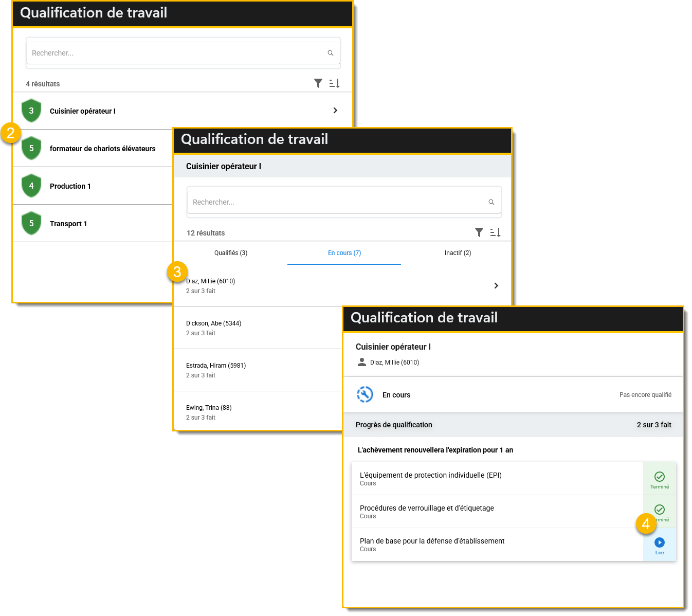Click the Rechercher field in first panel
Viewport: 692px width, 616px height.
pos(175,53)
